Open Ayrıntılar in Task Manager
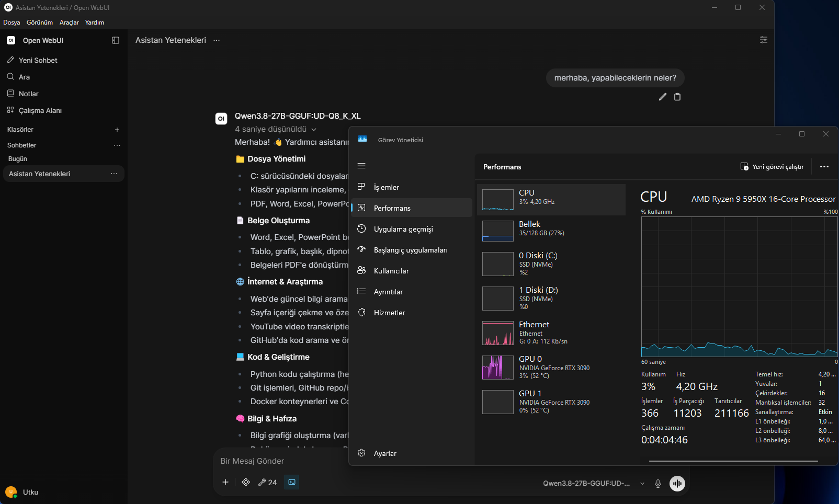 click(x=412, y=292)
